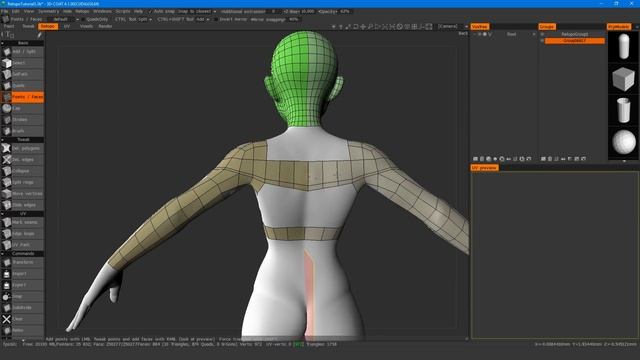Open the Symmetry menu
The height and width of the screenshot is (360, 640).
[49, 11]
